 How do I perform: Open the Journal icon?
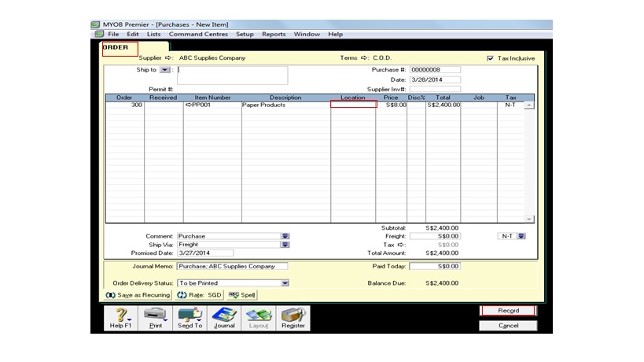pos(224,318)
